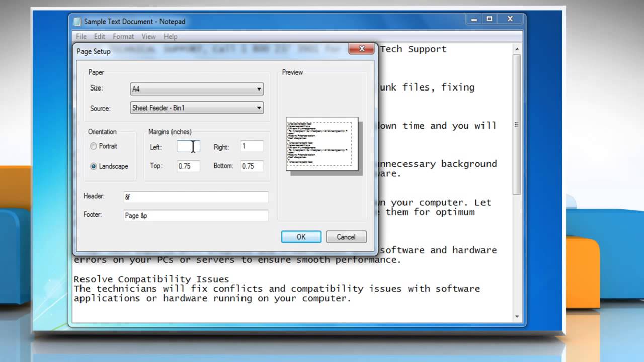The width and height of the screenshot is (644, 362).
Task: Select the Landscape orientation option
Action: point(109,166)
